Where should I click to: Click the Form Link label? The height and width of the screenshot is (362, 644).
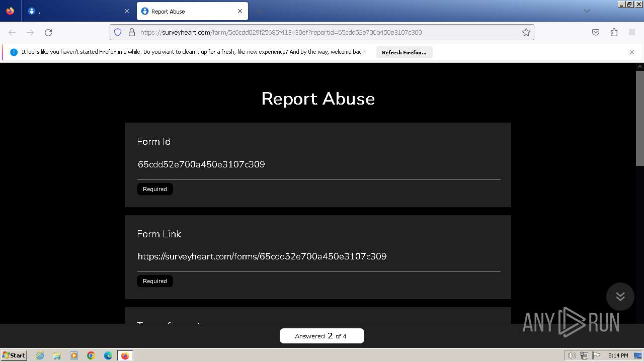point(159,234)
